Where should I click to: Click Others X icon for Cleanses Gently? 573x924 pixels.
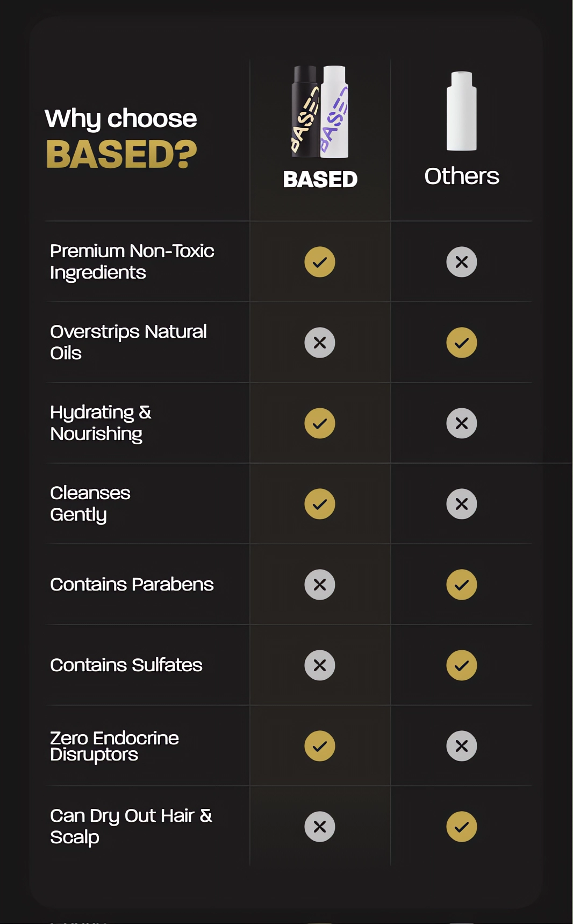point(462,504)
